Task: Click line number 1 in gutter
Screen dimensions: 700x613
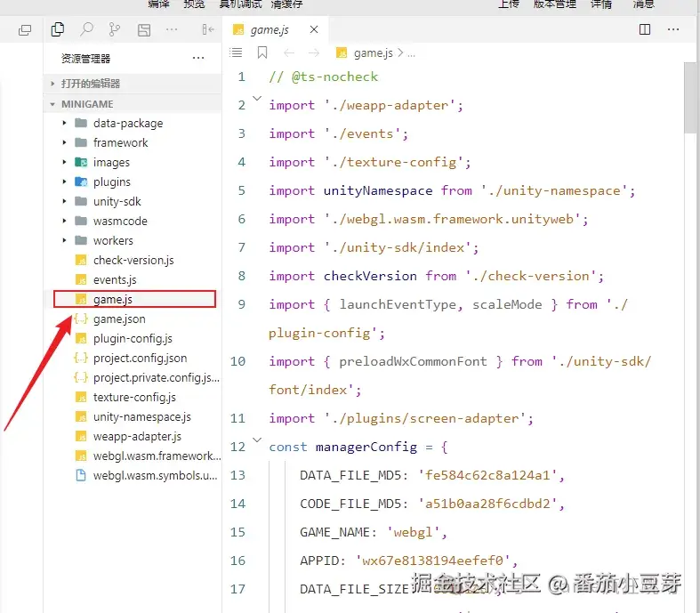Action: point(242,77)
